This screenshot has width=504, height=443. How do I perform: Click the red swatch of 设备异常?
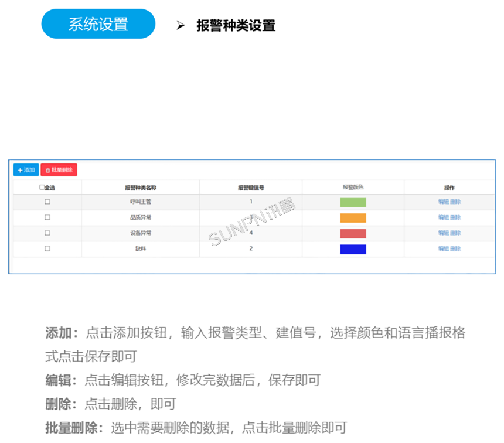coord(353,233)
